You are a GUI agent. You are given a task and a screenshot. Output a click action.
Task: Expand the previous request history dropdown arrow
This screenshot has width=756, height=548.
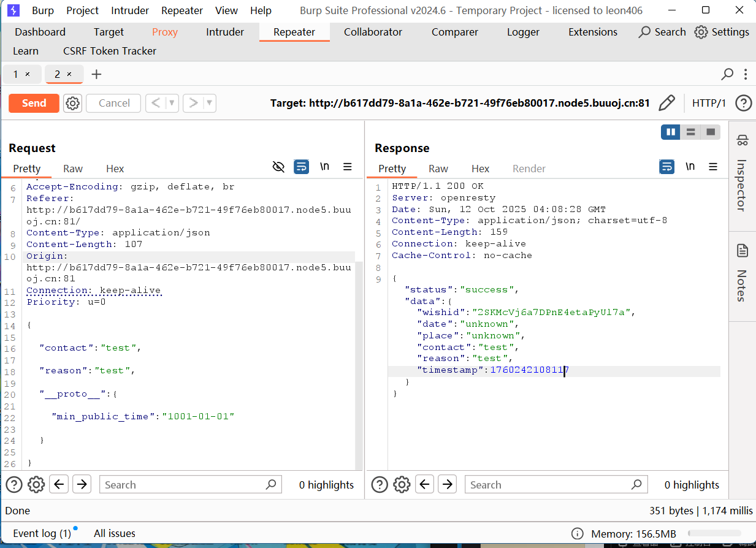tap(172, 103)
